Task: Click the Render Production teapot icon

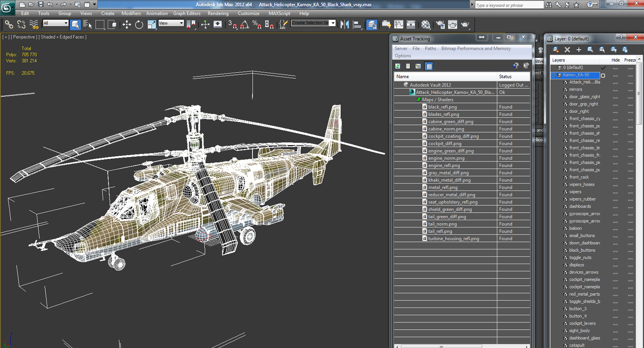Action: 465,24
